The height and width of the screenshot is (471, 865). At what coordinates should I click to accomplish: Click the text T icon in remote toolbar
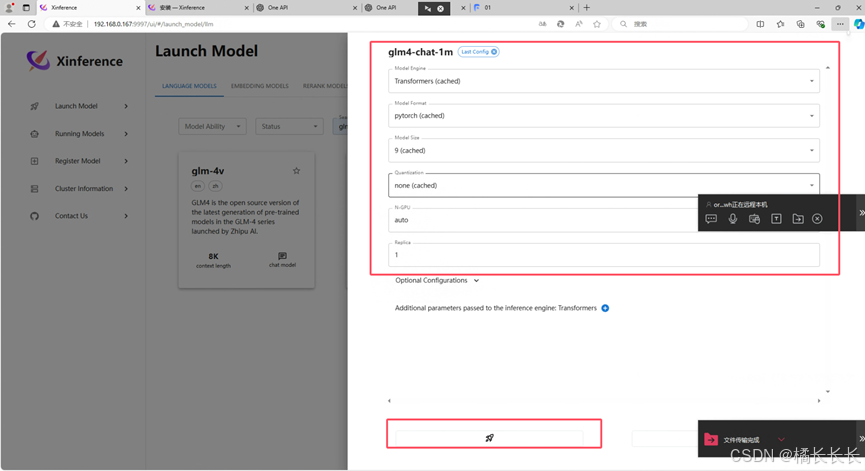pyautogui.click(x=776, y=219)
